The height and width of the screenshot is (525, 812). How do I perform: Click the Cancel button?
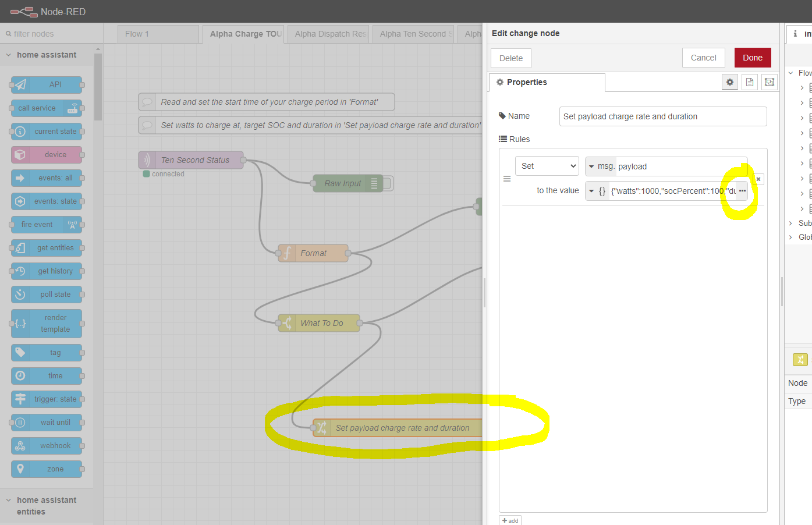(x=704, y=58)
